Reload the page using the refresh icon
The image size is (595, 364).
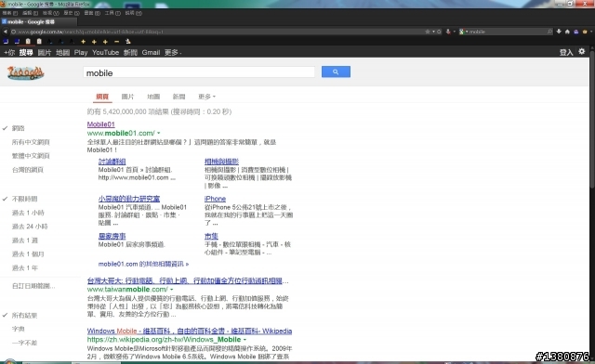point(439,32)
